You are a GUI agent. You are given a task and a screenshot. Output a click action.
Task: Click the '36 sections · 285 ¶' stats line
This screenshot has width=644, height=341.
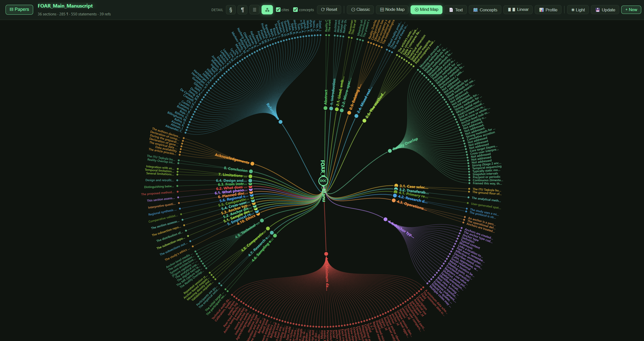74,14
